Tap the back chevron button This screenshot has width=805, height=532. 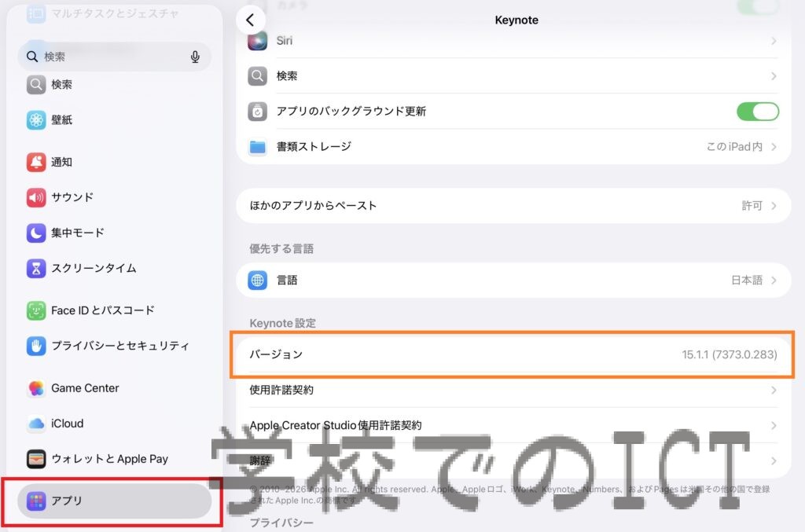(x=250, y=20)
